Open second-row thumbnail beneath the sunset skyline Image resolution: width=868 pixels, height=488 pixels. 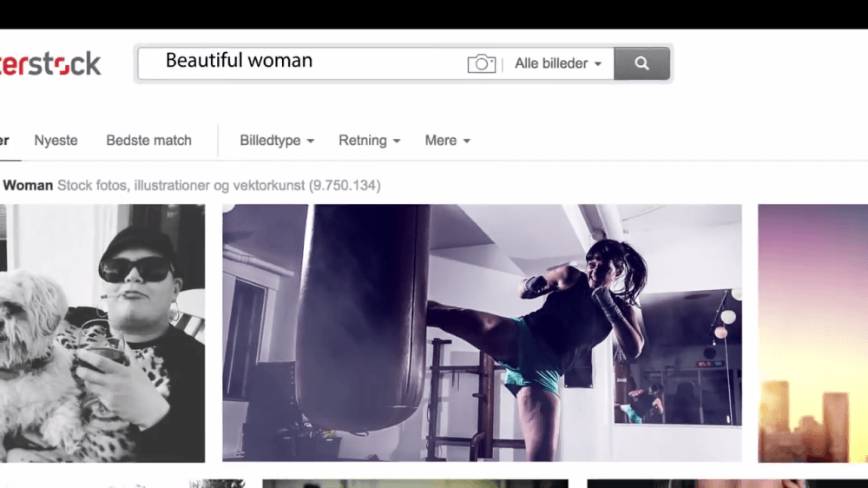tap(727, 484)
